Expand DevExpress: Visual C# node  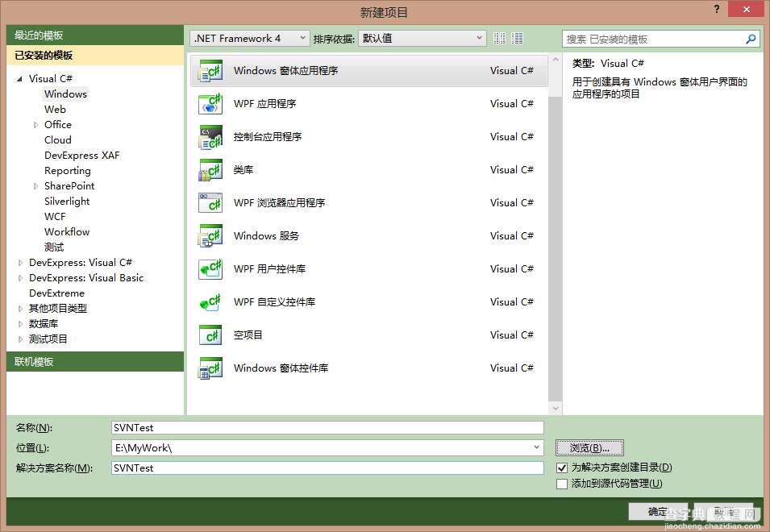click(x=20, y=263)
